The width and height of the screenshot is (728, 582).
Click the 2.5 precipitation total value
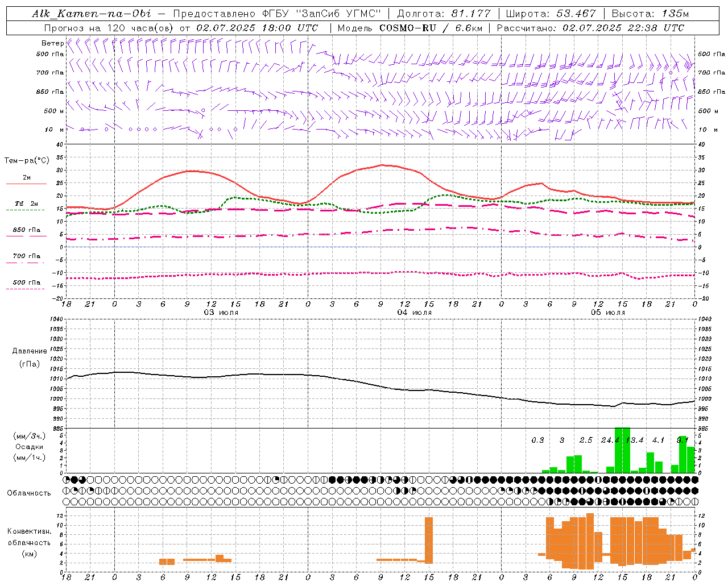(586, 440)
